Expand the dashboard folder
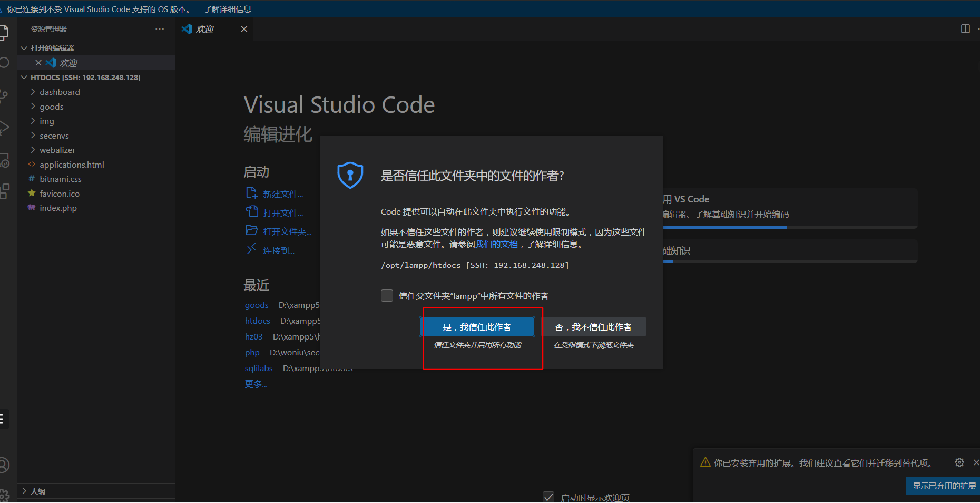The height and width of the screenshot is (503, 980). pos(33,92)
